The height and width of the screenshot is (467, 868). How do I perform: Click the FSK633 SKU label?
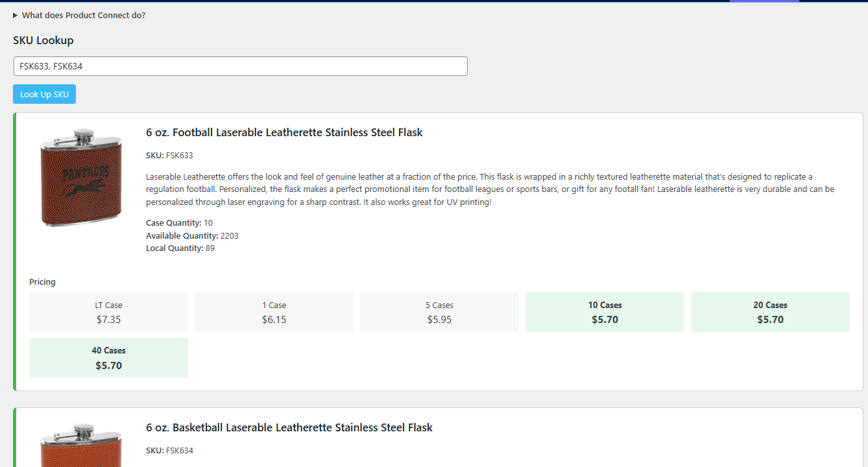pos(169,156)
